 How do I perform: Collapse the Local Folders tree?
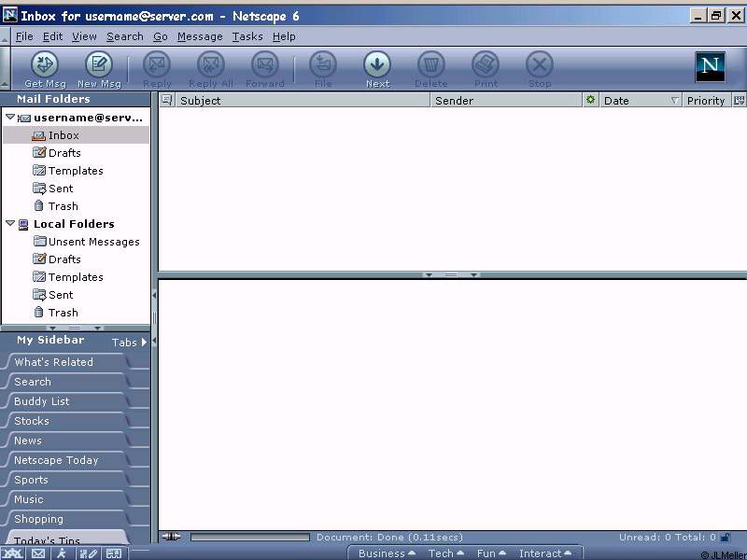(x=10, y=223)
